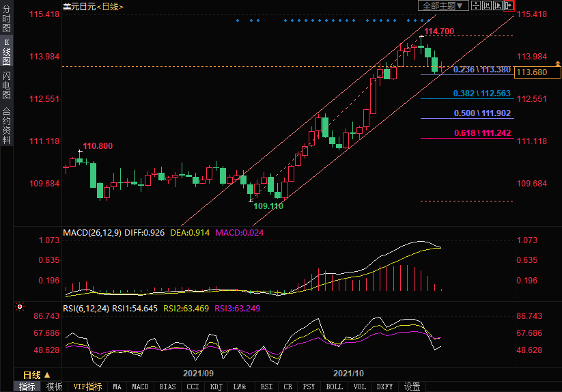Apply the BOLL indicator
The width and height of the screenshot is (562, 392).
[334, 387]
